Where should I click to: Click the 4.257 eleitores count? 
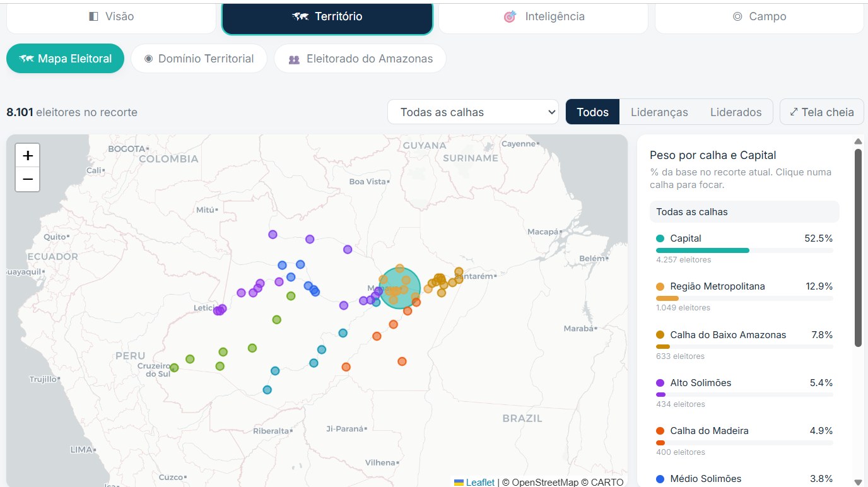pos(683,260)
